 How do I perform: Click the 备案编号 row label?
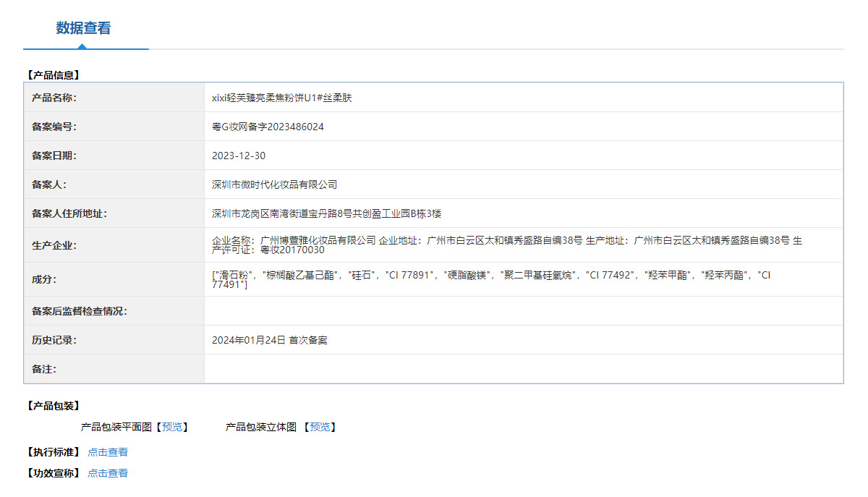point(54,127)
